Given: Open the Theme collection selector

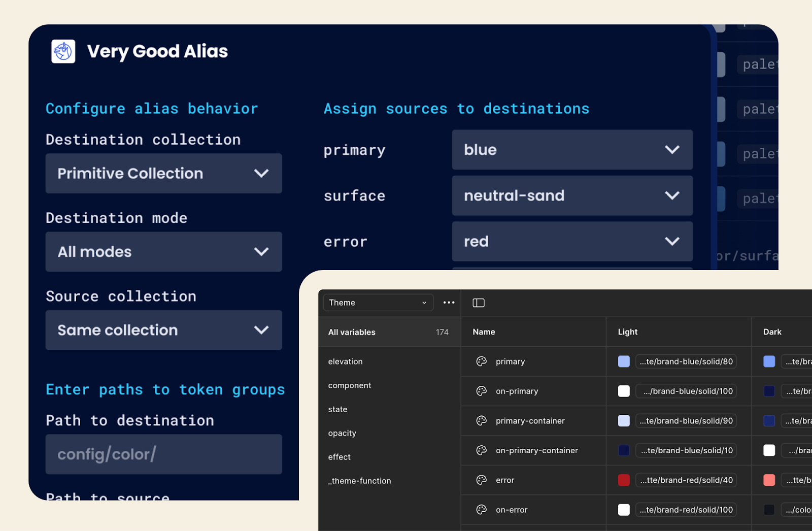Looking at the screenshot, I should pos(378,303).
